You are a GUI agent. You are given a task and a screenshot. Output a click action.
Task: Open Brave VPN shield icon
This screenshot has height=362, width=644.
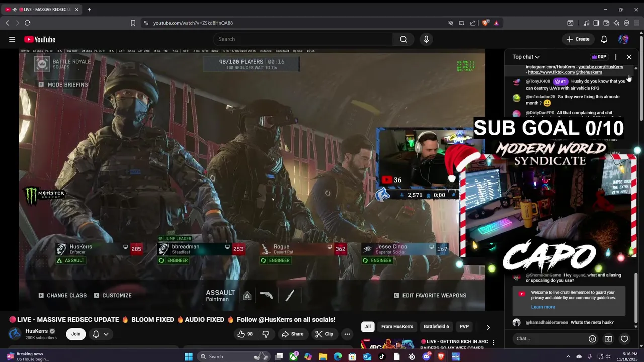tap(626, 23)
